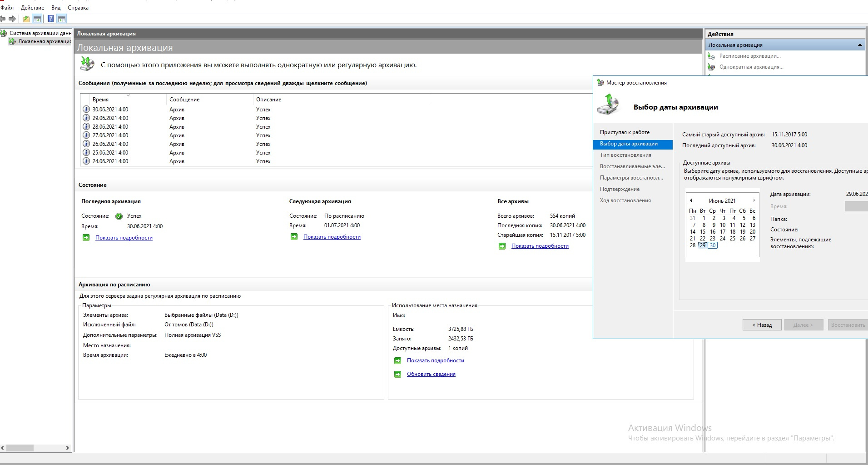Click the 554 копий value
868x465 pixels.
562,216
